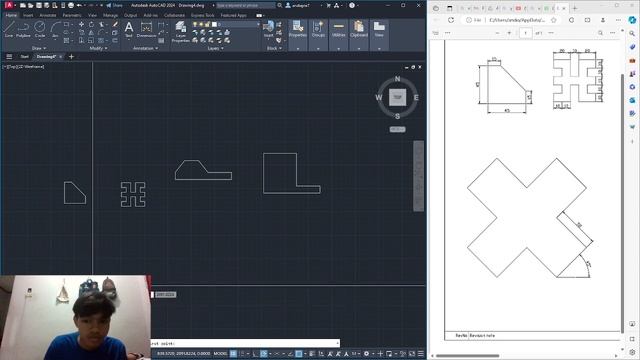Click the AutoCAD application menu logo

click(9, 5)
